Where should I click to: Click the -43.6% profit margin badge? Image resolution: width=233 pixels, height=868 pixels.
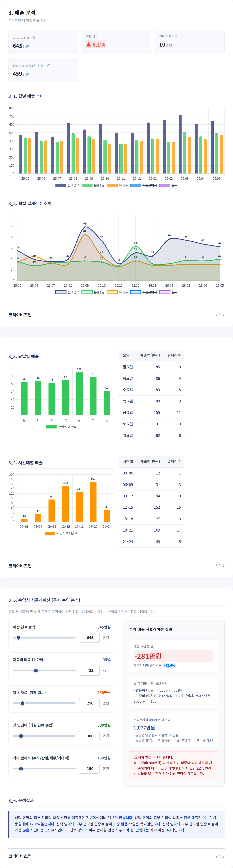pos(170,665)
